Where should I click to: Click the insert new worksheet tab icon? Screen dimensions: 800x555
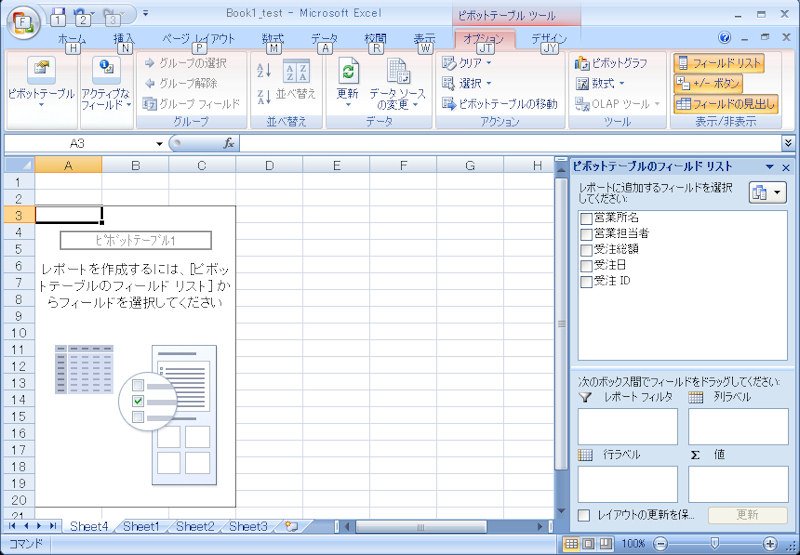point(291,526)
